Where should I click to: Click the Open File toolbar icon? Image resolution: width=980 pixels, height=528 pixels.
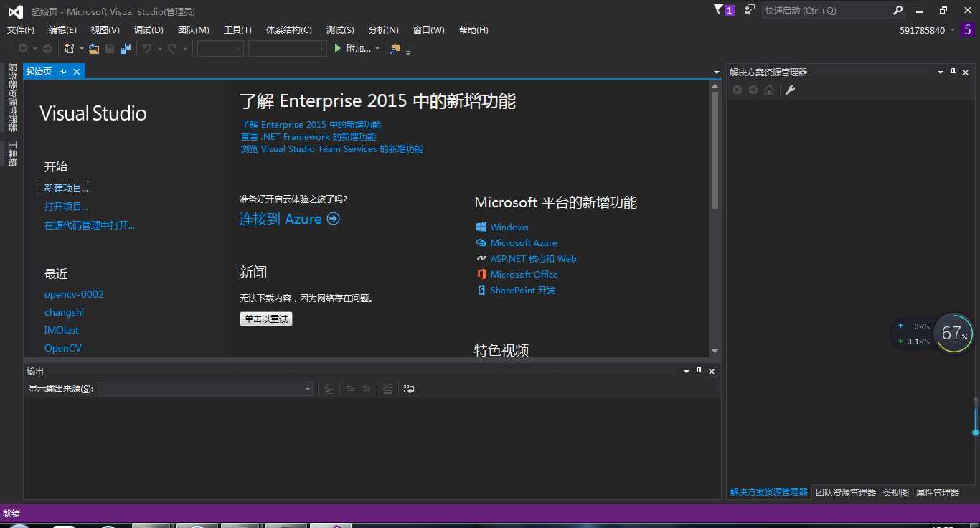pos(94,48)
